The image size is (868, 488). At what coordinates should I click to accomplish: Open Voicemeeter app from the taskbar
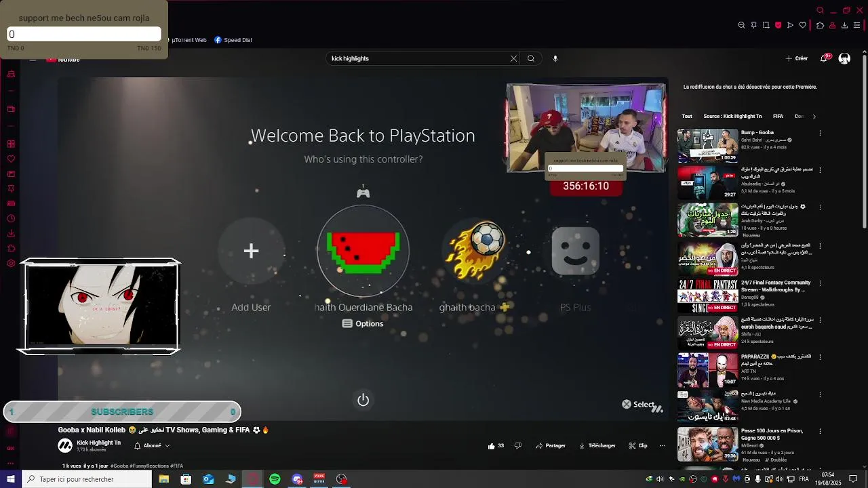coord(319,479)
